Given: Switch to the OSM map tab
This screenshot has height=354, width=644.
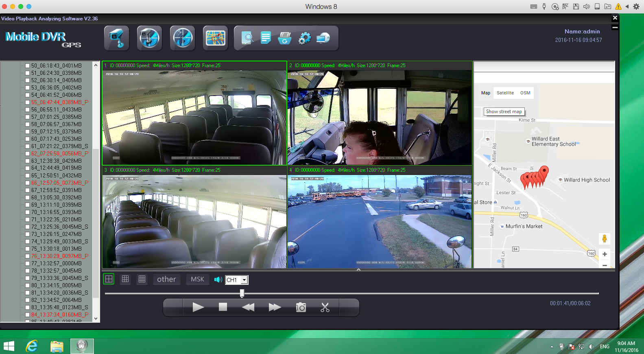Looking at the screenshot, I should pos(525,93).
